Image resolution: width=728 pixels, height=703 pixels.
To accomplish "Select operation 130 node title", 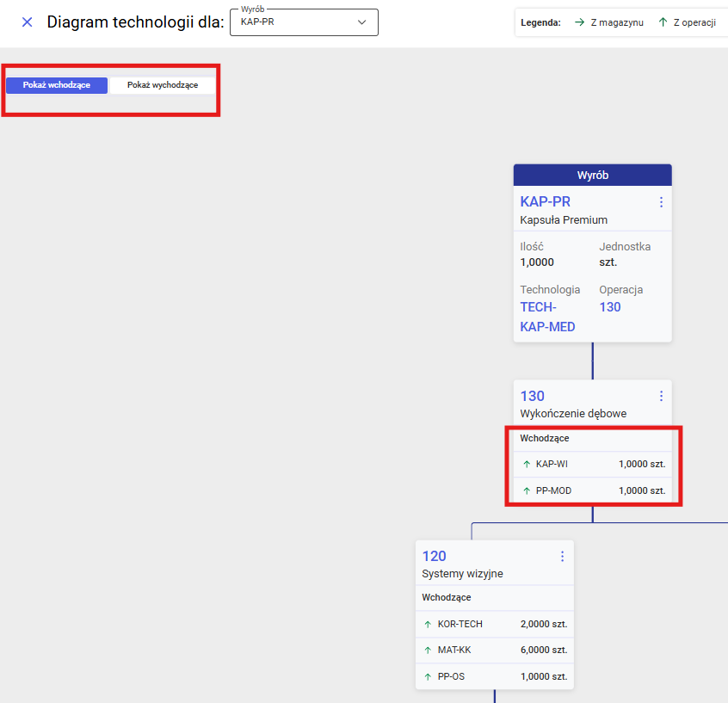I will [533, 396].
